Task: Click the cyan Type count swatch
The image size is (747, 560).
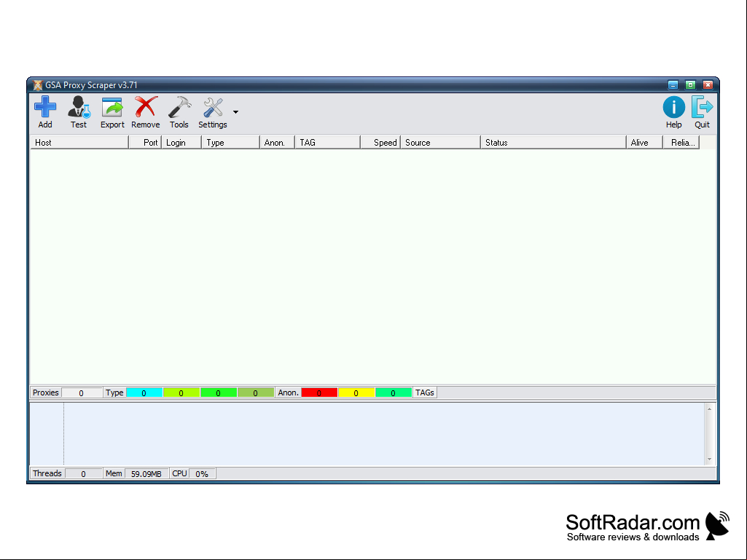Action: (144, 393)
